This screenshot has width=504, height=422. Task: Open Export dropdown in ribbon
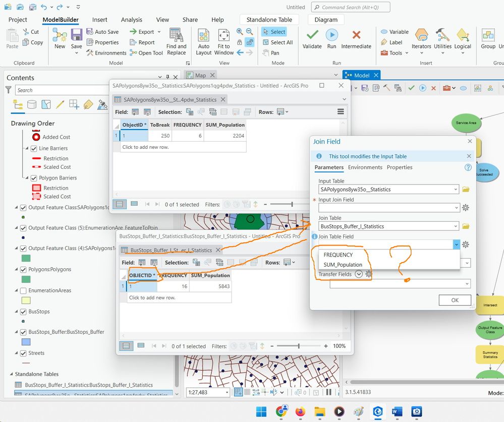coord(159,32)
